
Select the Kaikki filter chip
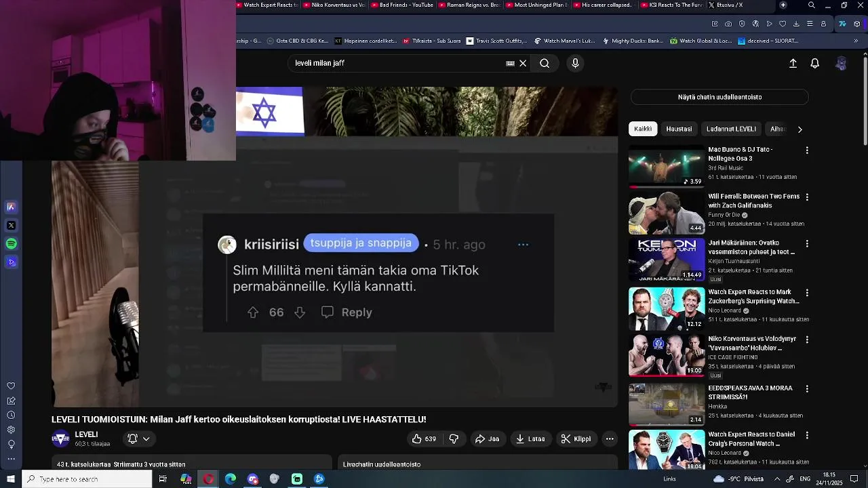(643, 129)
